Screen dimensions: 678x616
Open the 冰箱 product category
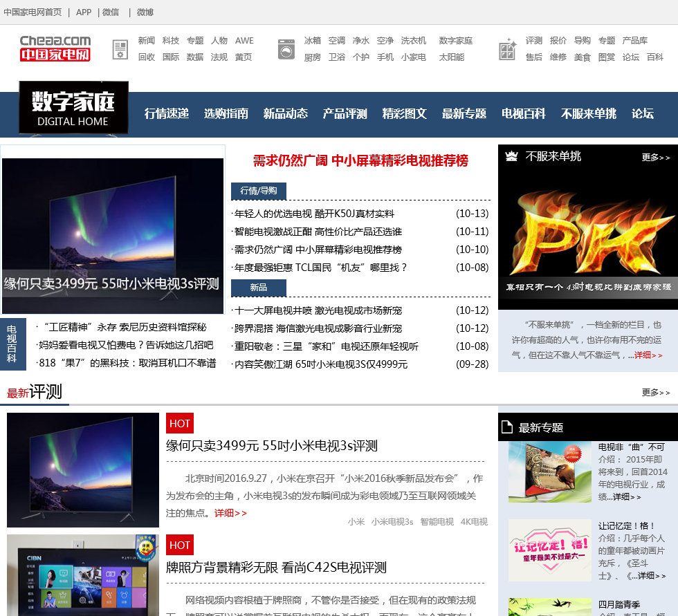313,41
